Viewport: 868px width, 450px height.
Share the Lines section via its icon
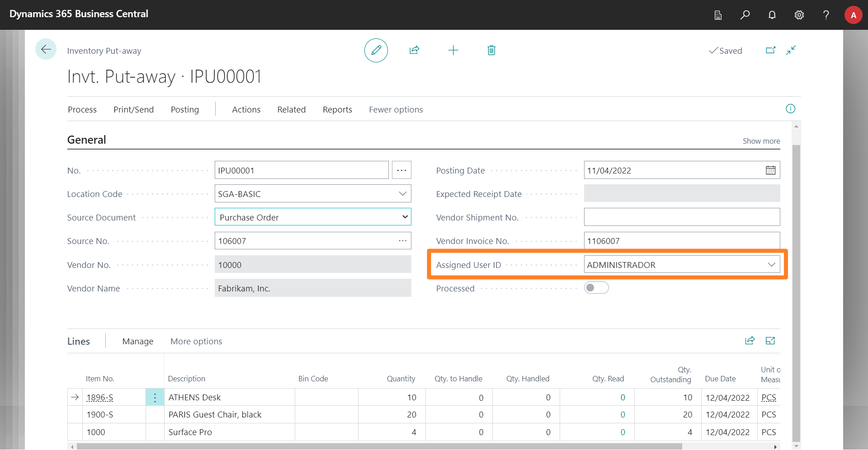[750, 341]
